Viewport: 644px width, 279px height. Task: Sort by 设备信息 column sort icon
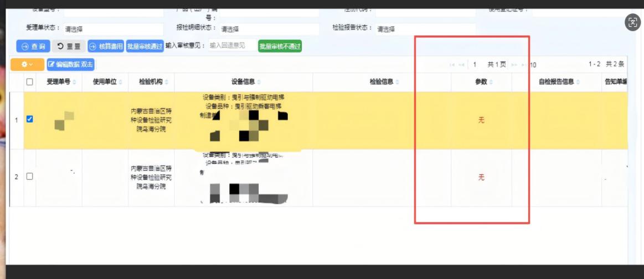tap(259, 83)
